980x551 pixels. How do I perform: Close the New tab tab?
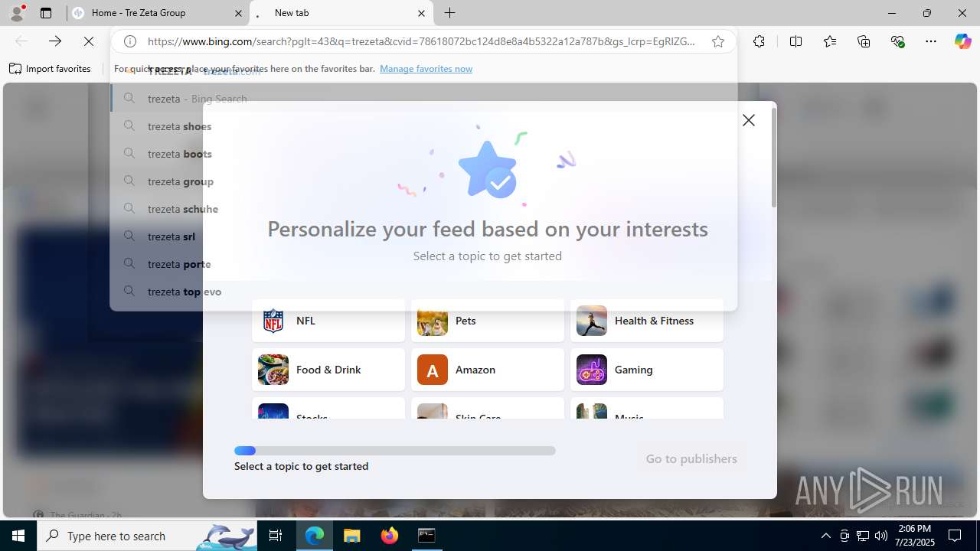point(421,13)
